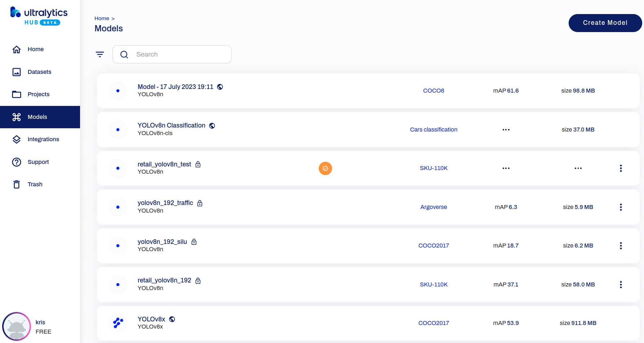644x343 pixels.
Task: Focus the Search models field
Action: coord(172,54)
